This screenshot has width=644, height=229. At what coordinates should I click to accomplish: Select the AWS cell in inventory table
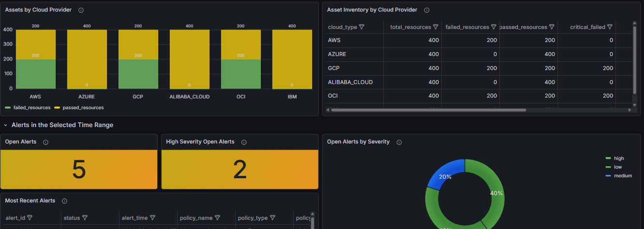point(353,41)
